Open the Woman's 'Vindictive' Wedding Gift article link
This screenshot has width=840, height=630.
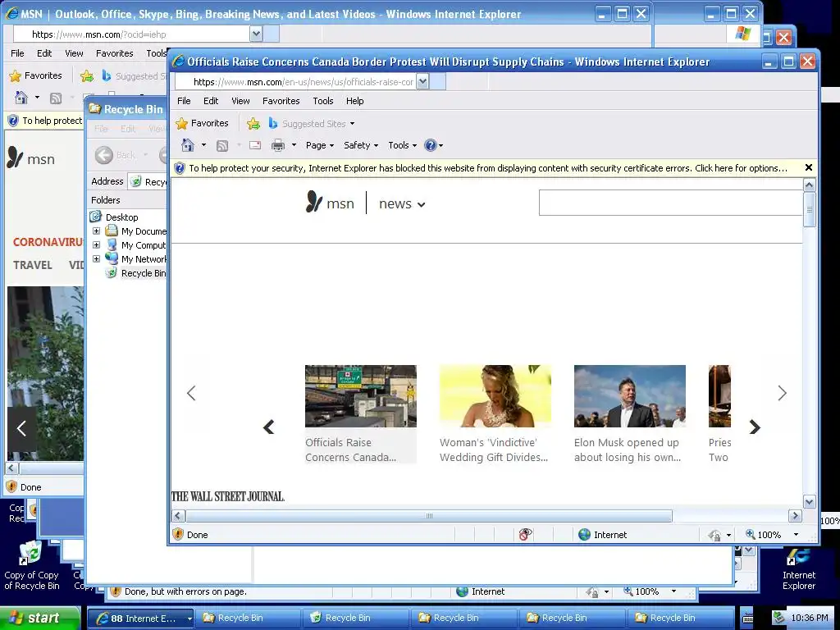(x=493, y=450)
